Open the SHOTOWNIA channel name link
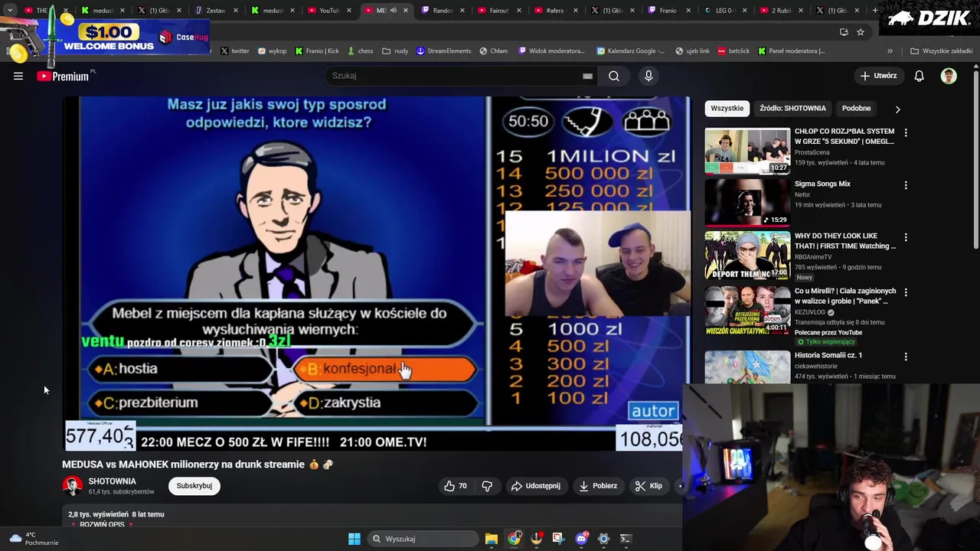980x551 pixels. [112, 481]
